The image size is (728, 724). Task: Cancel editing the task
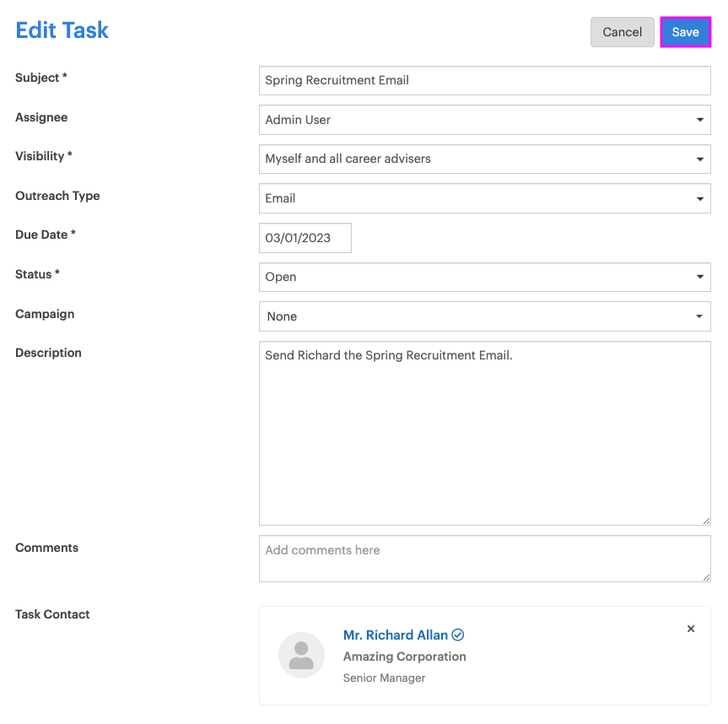[x=622, y=32]
